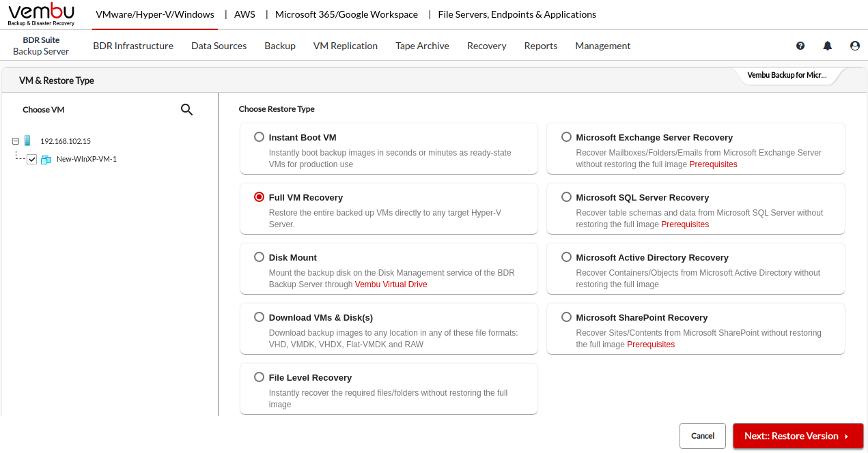The image size is (868, 453).
Task: Choose File Level Recovery restore type
Action: tap(259, 377)
